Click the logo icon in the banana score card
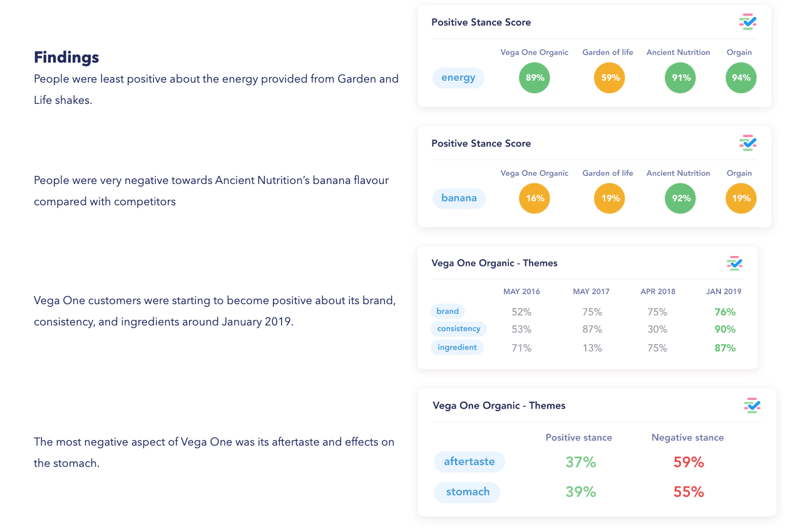Image resolution: width=810 pixels, height=532 pixels. click(747, 143)
